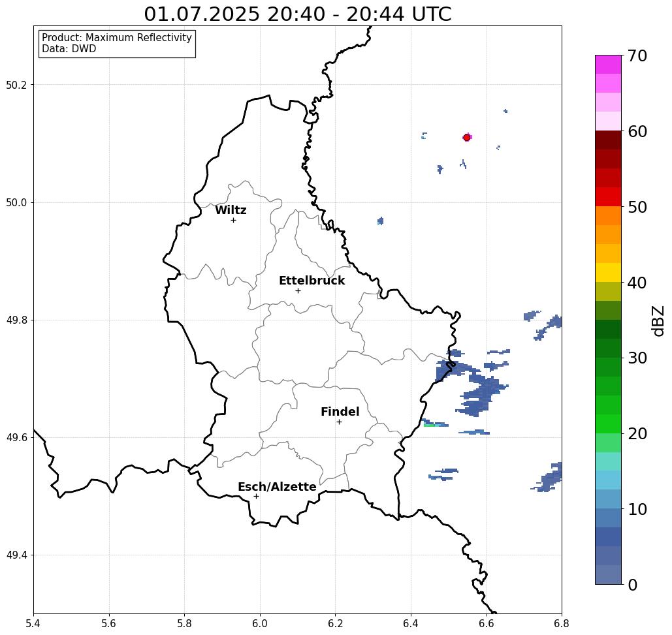Click the 5.4 longitude tick label
The width and height of the screenshot is (672, 635).
[33, 623]
